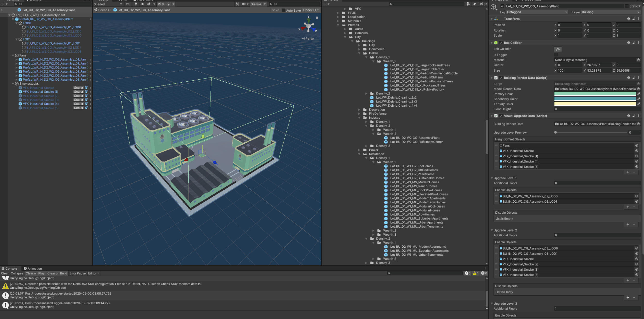Open Building Render Data more options menu
Screen dimensions: 644x319
click(x=639, y=78)
